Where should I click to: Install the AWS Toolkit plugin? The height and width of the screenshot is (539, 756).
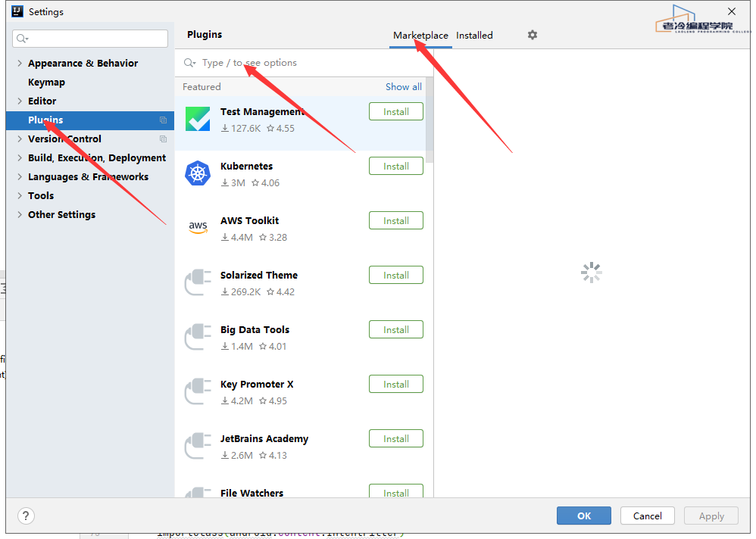coord(396,220)
